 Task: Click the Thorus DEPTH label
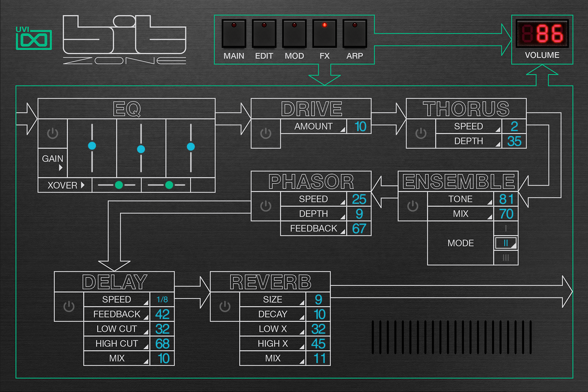(x=468, y=141)
